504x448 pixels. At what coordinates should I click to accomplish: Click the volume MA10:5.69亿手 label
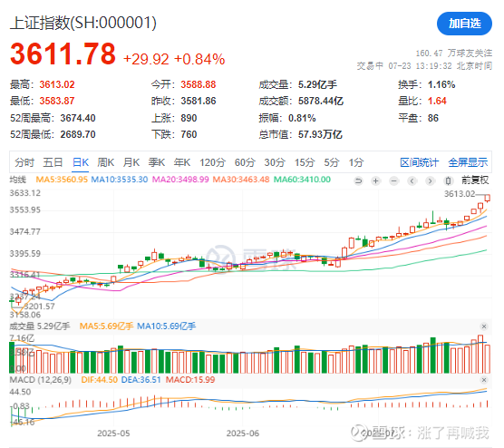coord(166,326)
